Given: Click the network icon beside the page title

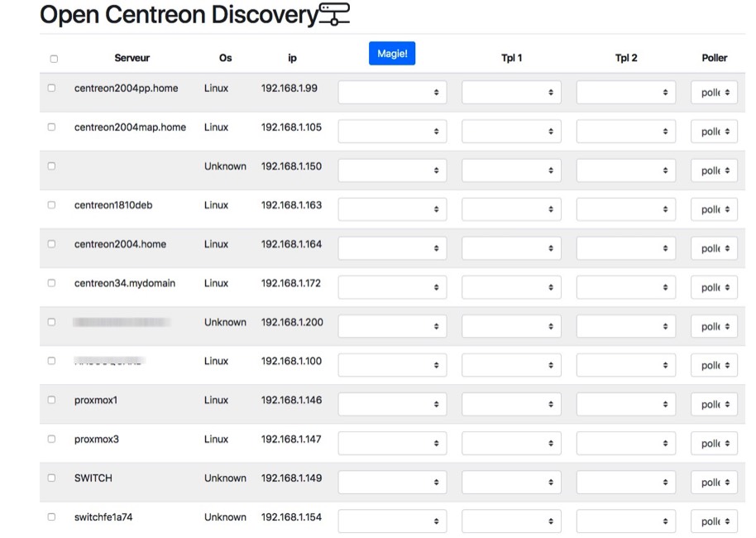Looking at the screenshot, I should (334, 14).
